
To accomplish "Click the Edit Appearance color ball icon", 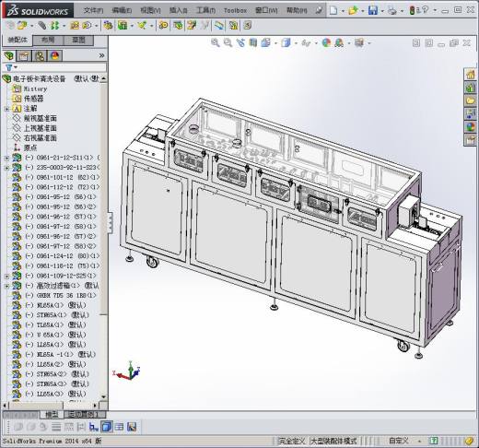I will coord(326,42).
